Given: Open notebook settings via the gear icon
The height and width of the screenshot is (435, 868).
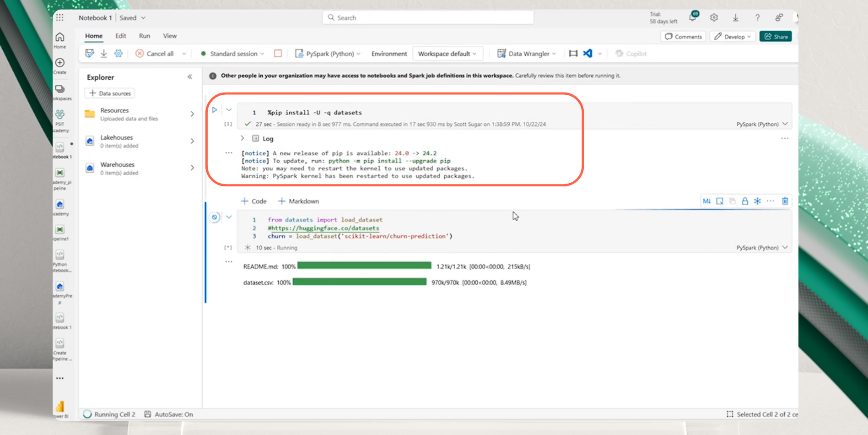Looking at the screenshot, I should click(x=119, y=53).
